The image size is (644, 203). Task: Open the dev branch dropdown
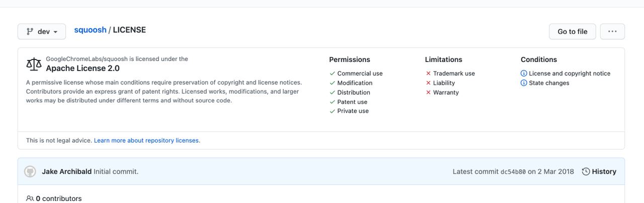click(x=42, y=31)
